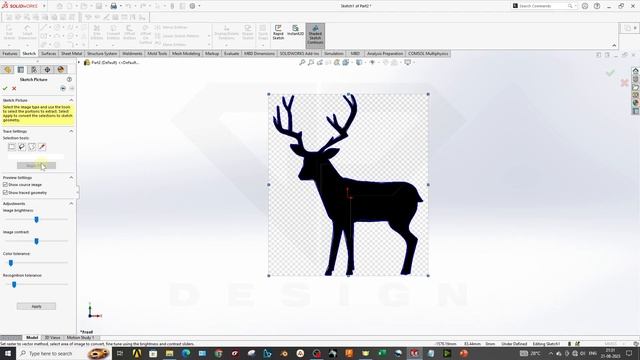Adjust the Recognition tolerance slider
The height and width of the screenshot is (360, 640).
click(x=36, y=284)
